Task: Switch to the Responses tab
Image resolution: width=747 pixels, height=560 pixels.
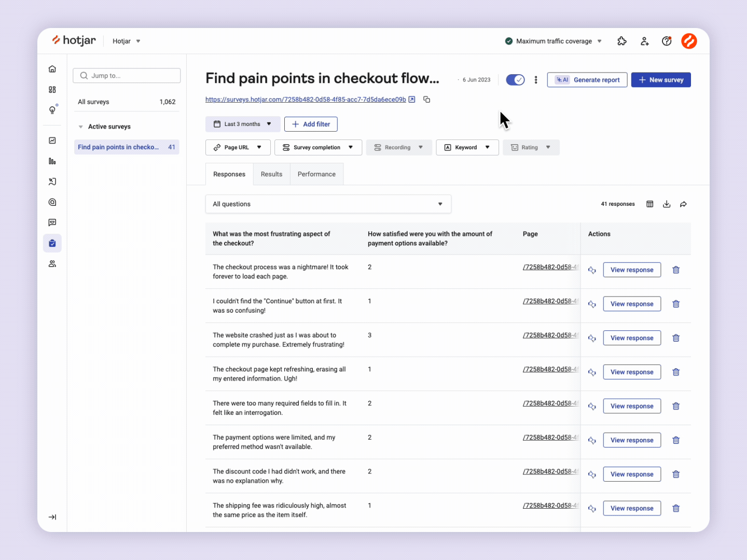Action: 229,174
